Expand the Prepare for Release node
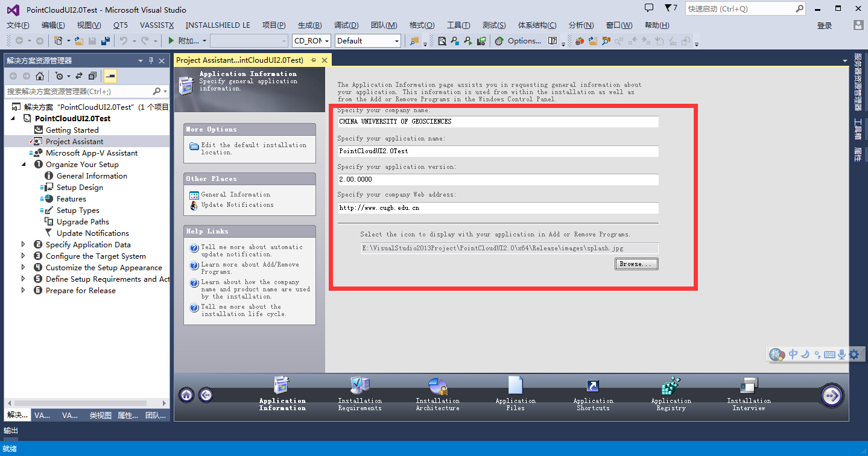The image size is (868, 456). point(24,290)
